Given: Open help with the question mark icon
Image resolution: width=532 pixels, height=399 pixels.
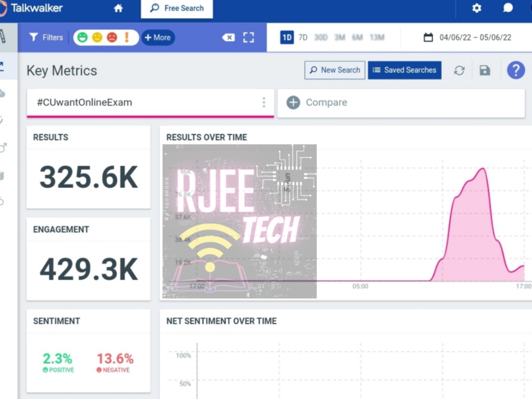Looking at the screenshot, I should pyautogui.click(x=516, y=70).
